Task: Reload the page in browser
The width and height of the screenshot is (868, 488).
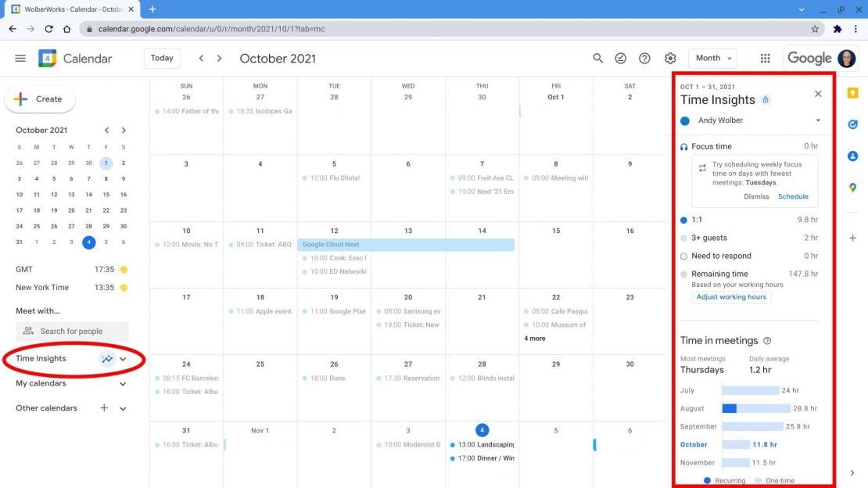Action: click(x=48, y=29)
